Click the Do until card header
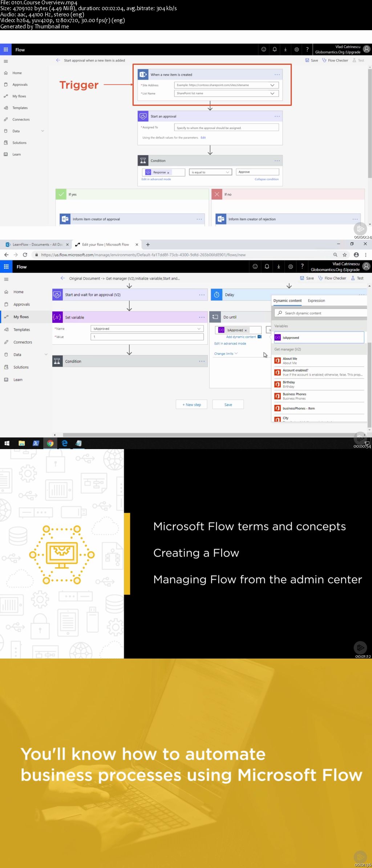Viewport: 372px width, 868px height. (240, 317)
